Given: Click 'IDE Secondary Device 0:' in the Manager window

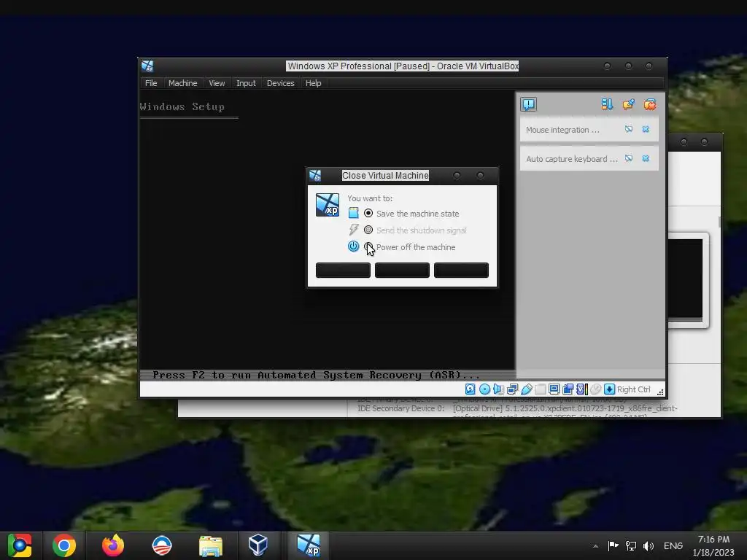Looking at the screenshot, I should 400,408.
